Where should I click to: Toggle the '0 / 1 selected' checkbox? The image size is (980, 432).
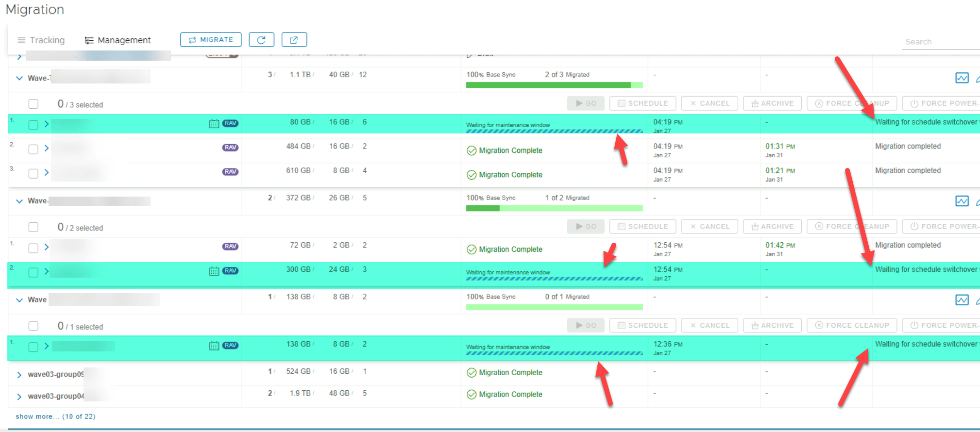(34, 326)
